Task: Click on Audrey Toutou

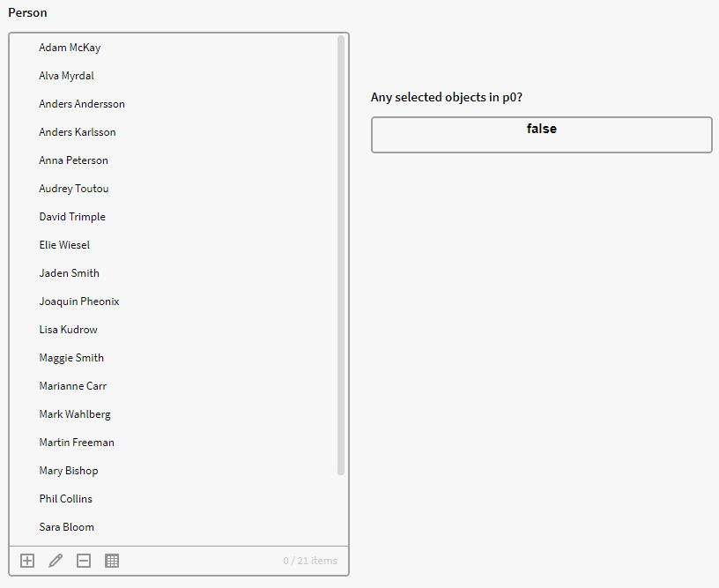Action: [74, 189]
